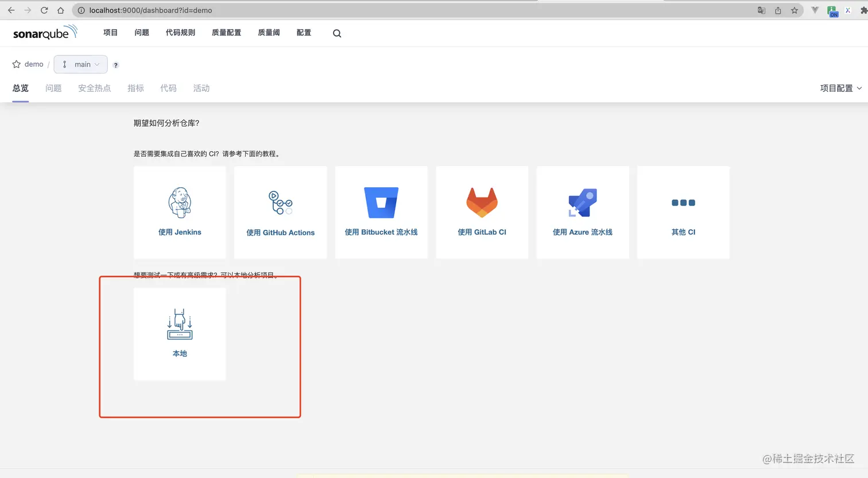
Task: Open the 质量阈 menu
Action: click(269, 33)
